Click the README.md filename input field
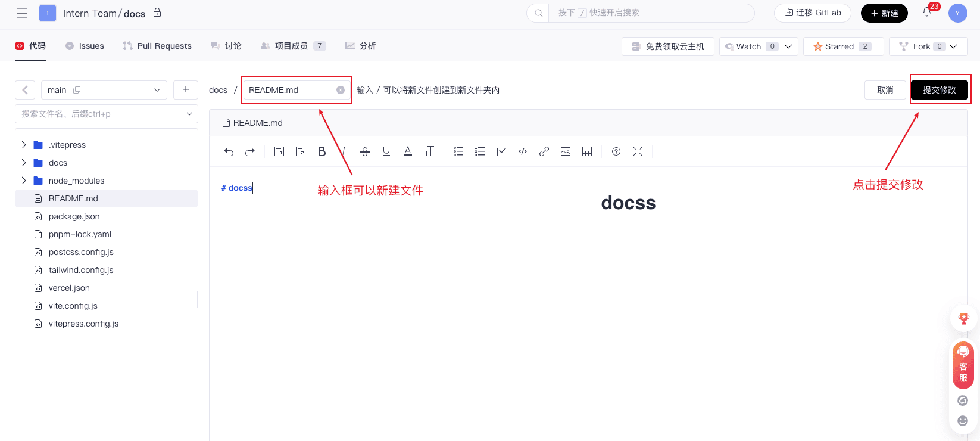This screenshot has height=441, width=980. (x=289, y=90)
